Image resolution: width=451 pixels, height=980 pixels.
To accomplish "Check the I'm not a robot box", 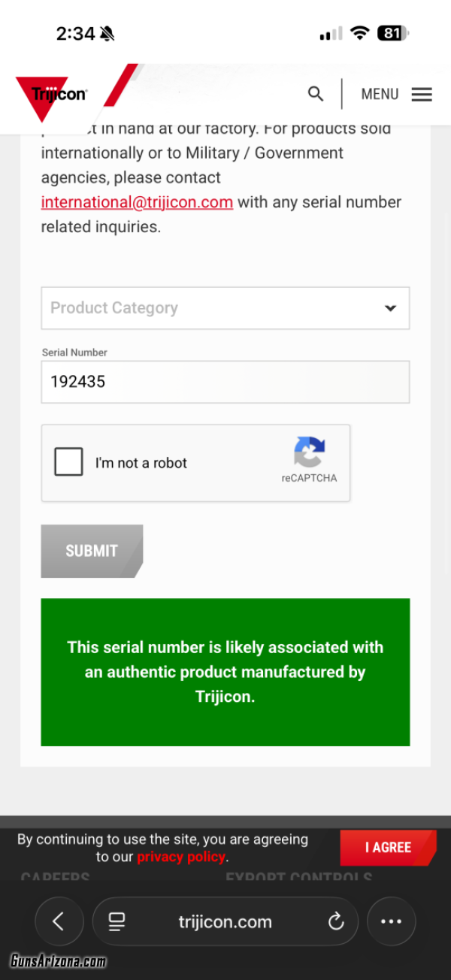I will [68, 462].
